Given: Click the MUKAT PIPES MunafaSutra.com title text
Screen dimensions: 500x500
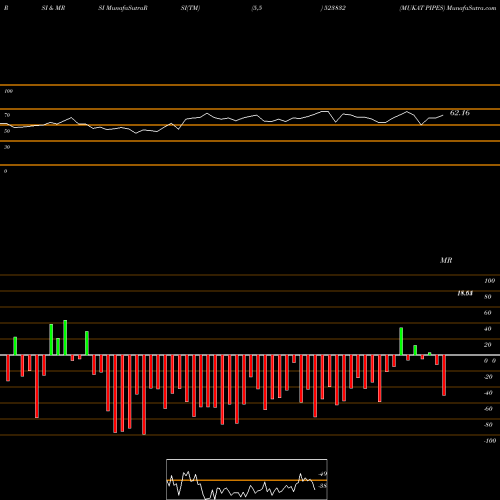Looking at the screenshot, I should click(x=448, y=8).
